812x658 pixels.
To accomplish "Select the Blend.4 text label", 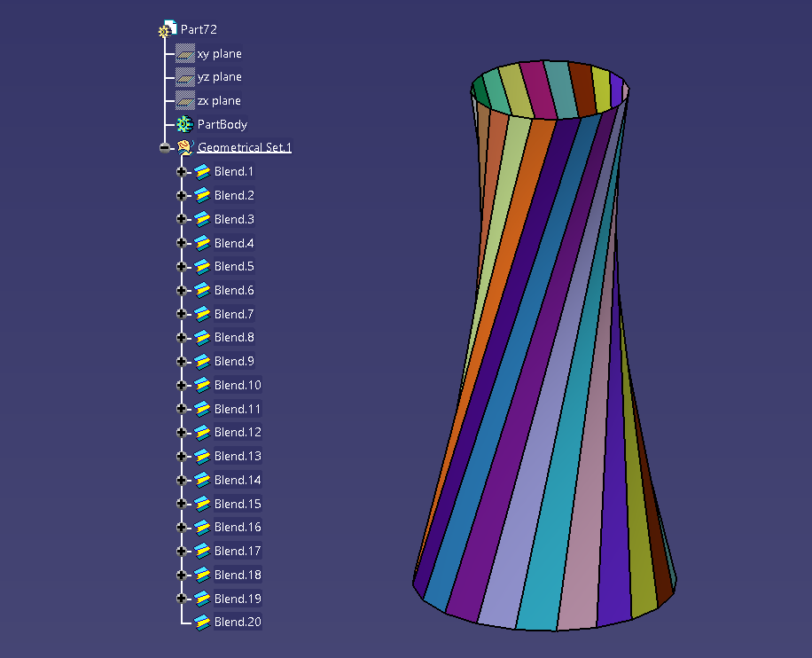I will (234, 243).
